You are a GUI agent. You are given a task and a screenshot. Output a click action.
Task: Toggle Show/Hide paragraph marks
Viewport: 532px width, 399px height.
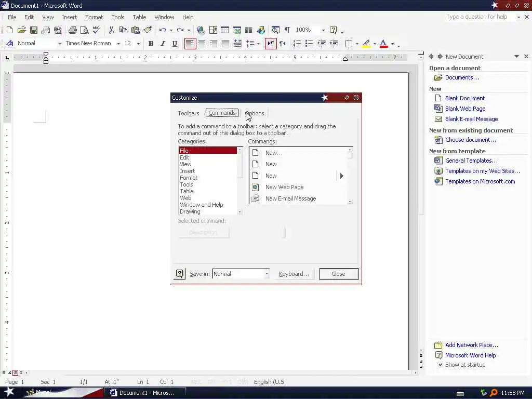[287, 30]
